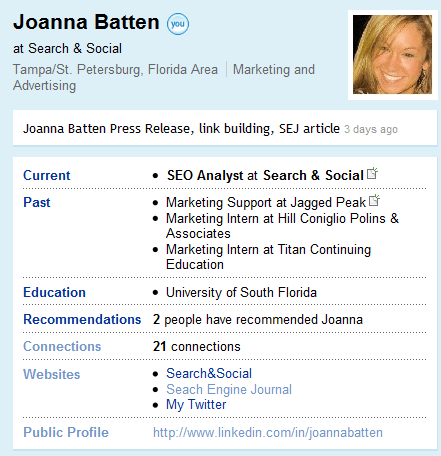Viewport: 441px width, 456px height.
Task: Click the Past section label
Action: tap(37, 202)
